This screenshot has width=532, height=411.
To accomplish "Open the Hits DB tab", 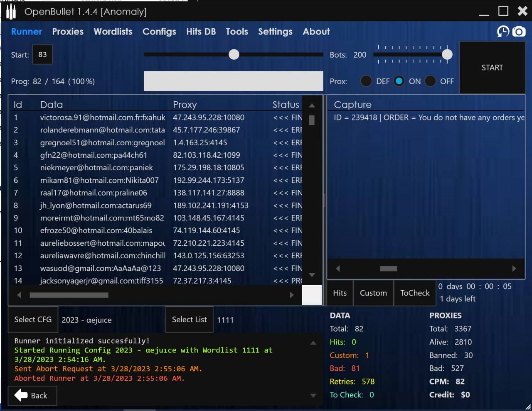I will 201,32.
